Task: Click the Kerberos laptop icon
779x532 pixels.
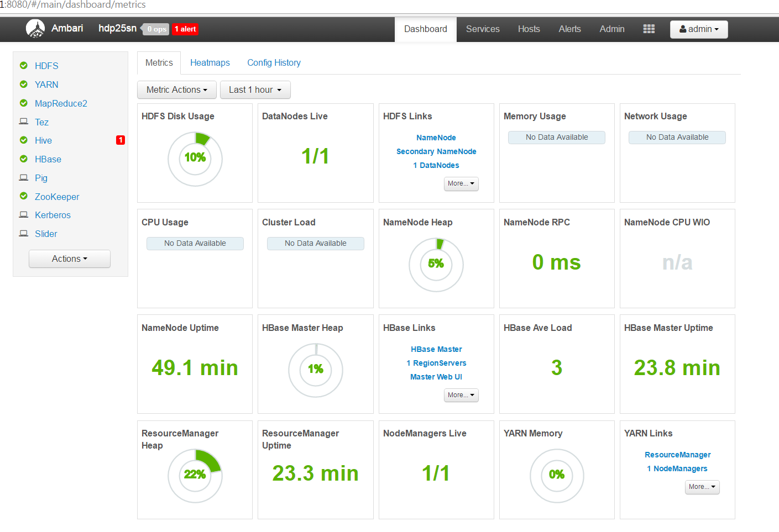Action: coord(24,214)
